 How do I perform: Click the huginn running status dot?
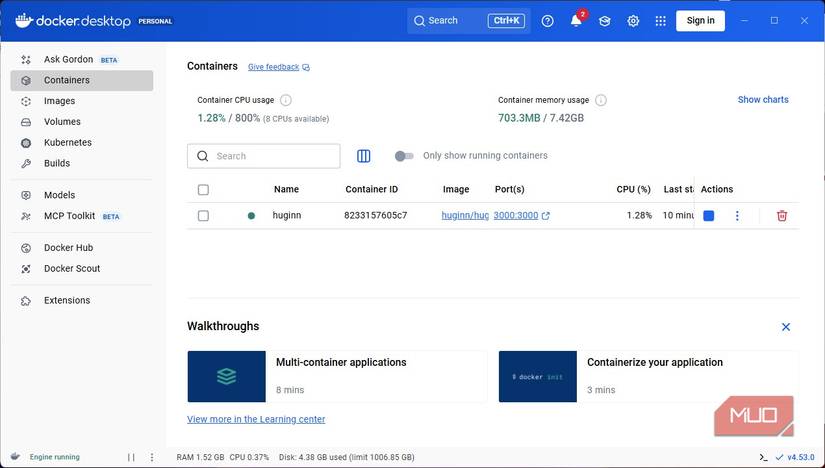[x=251, y=215]
